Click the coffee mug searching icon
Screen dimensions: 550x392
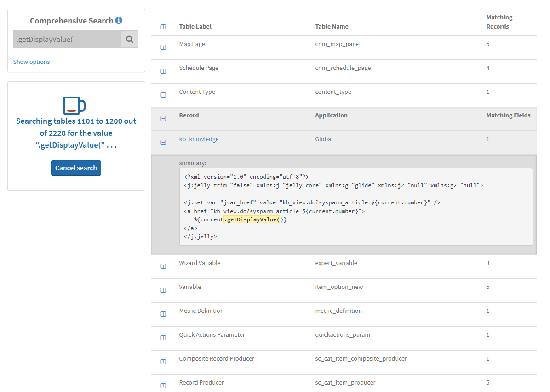click(x=74, y=105)
